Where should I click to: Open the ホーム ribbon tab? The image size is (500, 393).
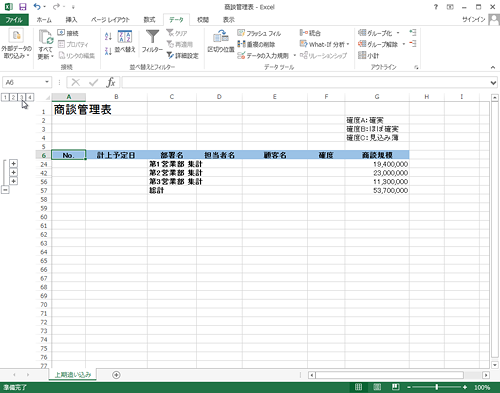click(44, 20)
